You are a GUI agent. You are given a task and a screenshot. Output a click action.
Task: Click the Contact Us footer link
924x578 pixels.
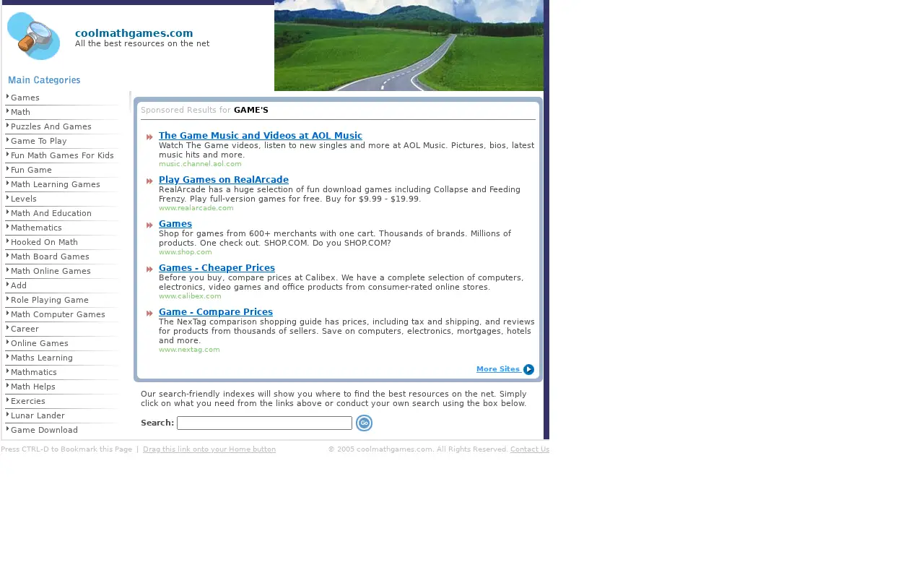pos(530,449)
